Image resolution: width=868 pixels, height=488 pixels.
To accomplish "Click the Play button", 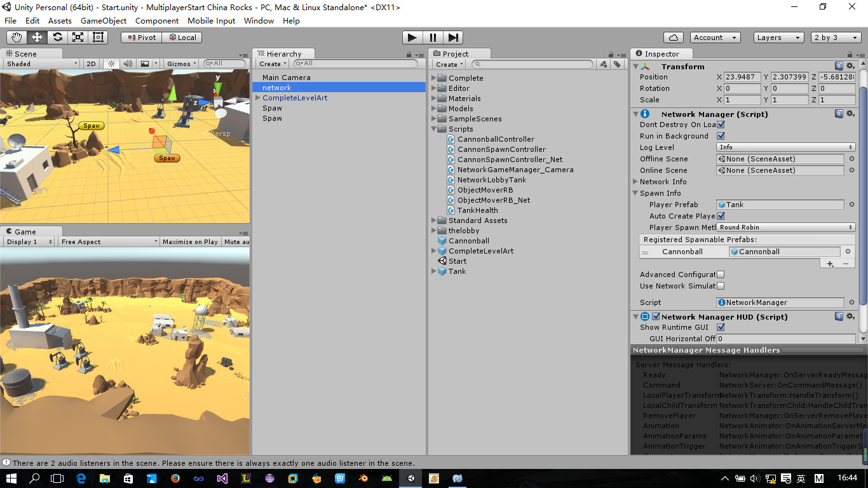I will pos(412,37).
